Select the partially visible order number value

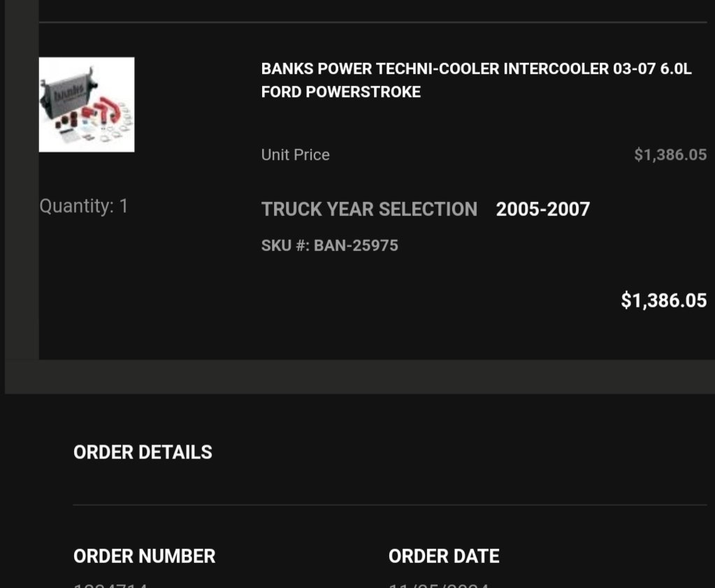(x=110, y=585)
